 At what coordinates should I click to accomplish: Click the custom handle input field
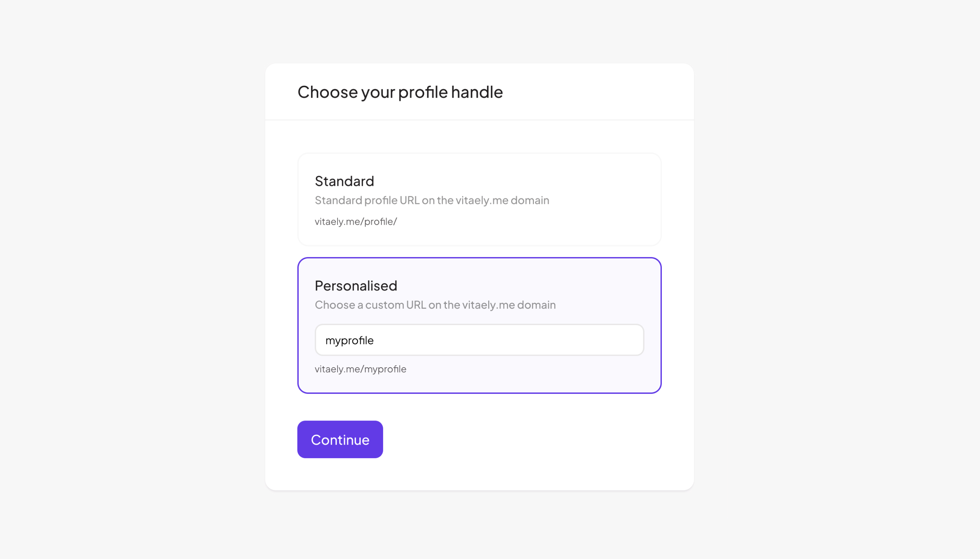[x=479, y=340]
